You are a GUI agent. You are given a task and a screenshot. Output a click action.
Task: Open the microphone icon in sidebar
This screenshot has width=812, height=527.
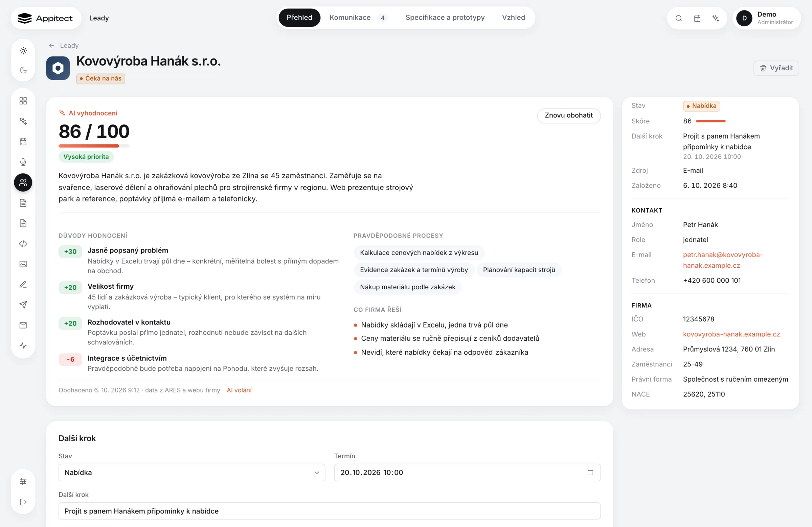(23, 162)
